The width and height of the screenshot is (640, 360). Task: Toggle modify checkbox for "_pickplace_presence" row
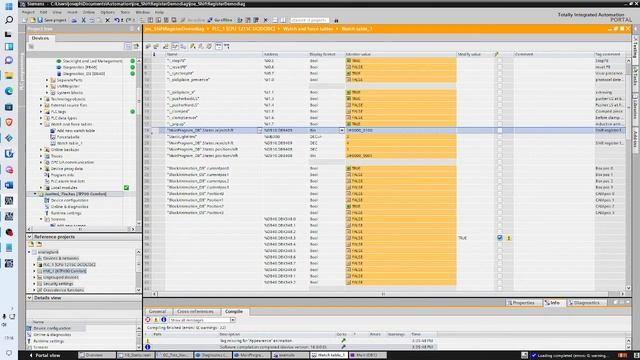tap(500, 80)
